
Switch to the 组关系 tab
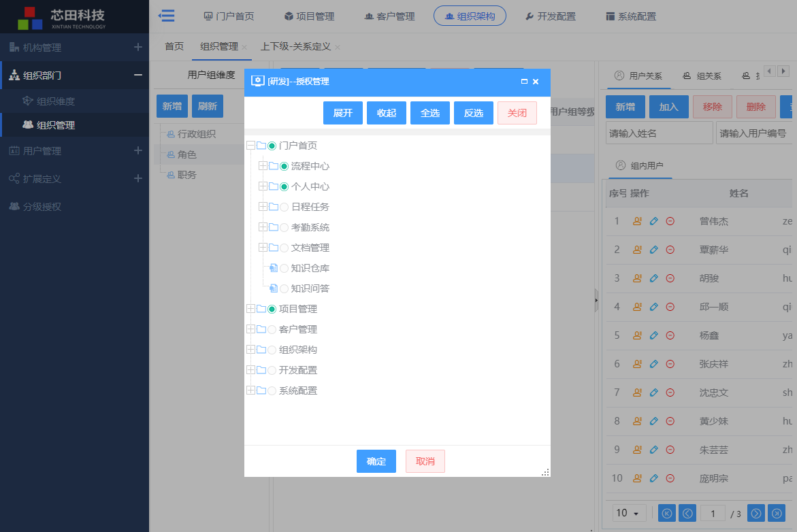(702, 76)
